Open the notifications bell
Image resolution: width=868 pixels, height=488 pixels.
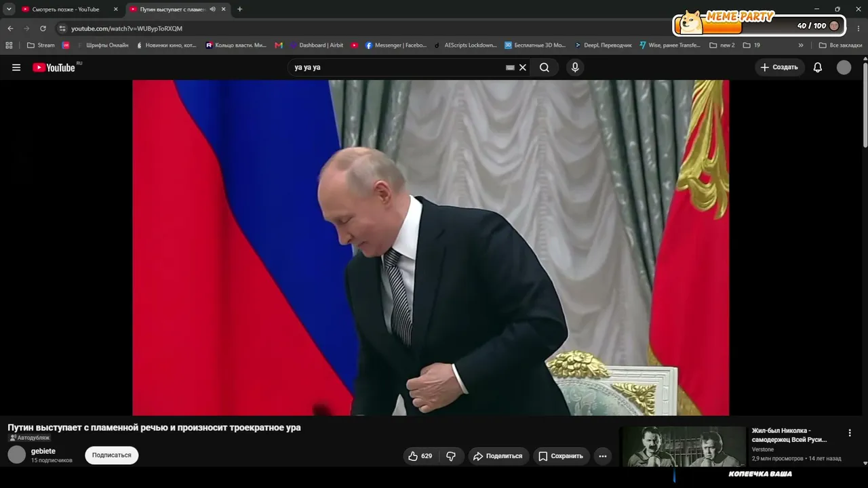818,67
